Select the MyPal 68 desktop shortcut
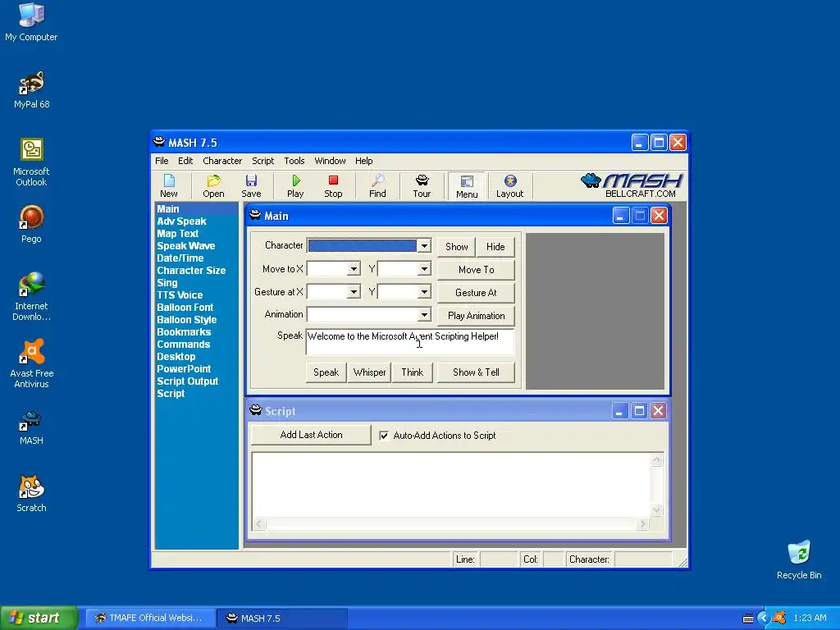 click(31, 90)
